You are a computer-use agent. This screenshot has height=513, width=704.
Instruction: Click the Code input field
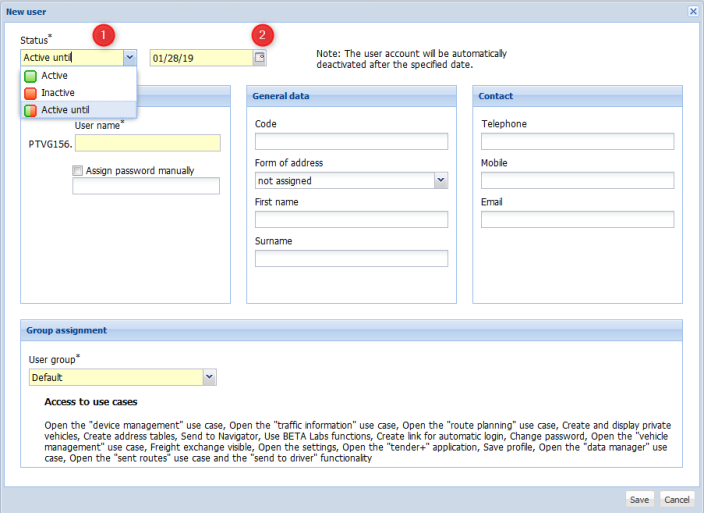click(x=351, y=141)
